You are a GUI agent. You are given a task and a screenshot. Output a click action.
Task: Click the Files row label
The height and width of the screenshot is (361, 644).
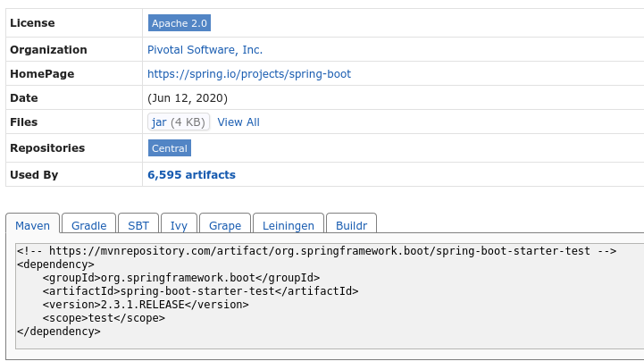[24, 122]
